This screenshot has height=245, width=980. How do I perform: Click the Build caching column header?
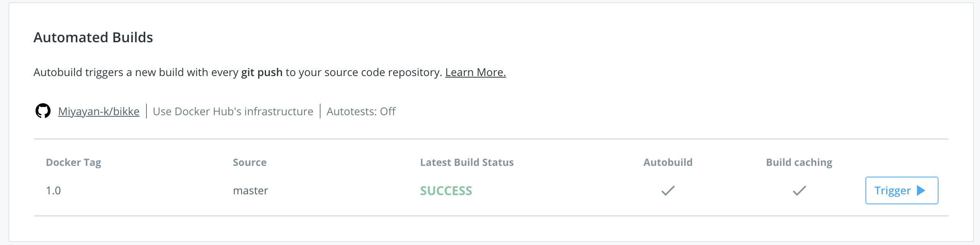[x=799, y=162]
